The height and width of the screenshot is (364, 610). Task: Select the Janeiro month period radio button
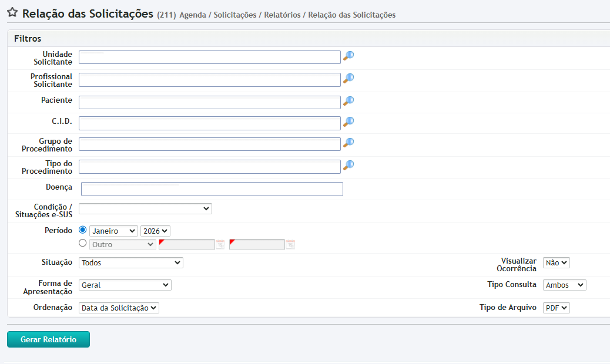[82, 230]
